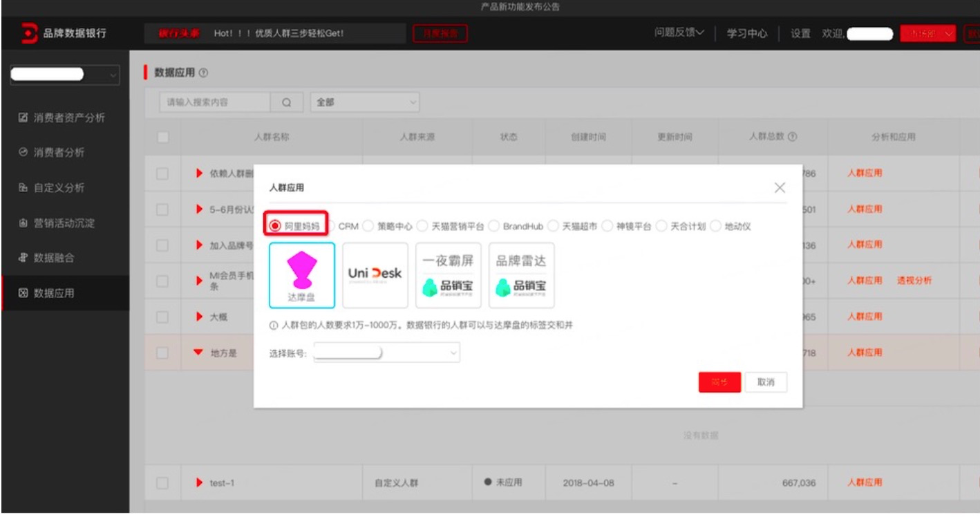Open 学习中心 in the top bar

point(746,33)
